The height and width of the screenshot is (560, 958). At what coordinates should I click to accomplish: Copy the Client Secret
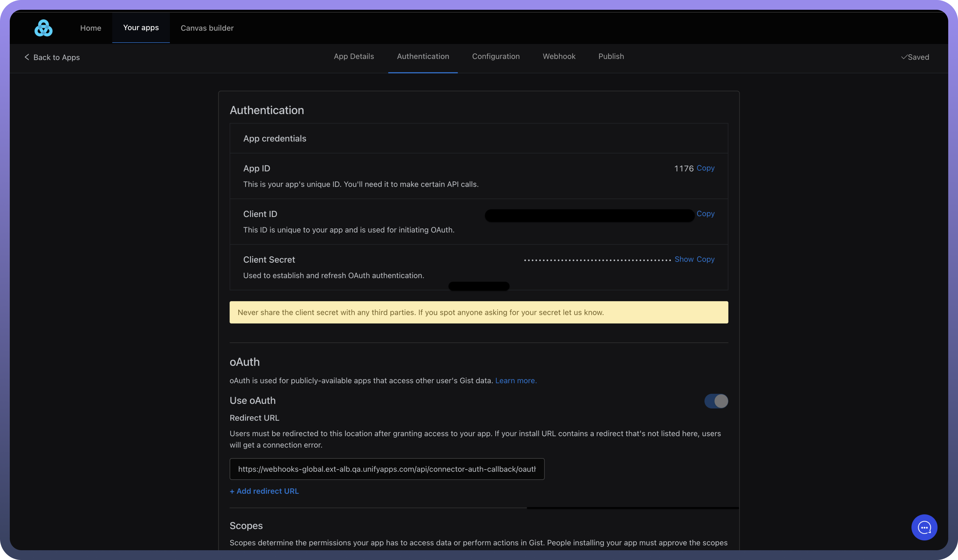coord(705,259)
